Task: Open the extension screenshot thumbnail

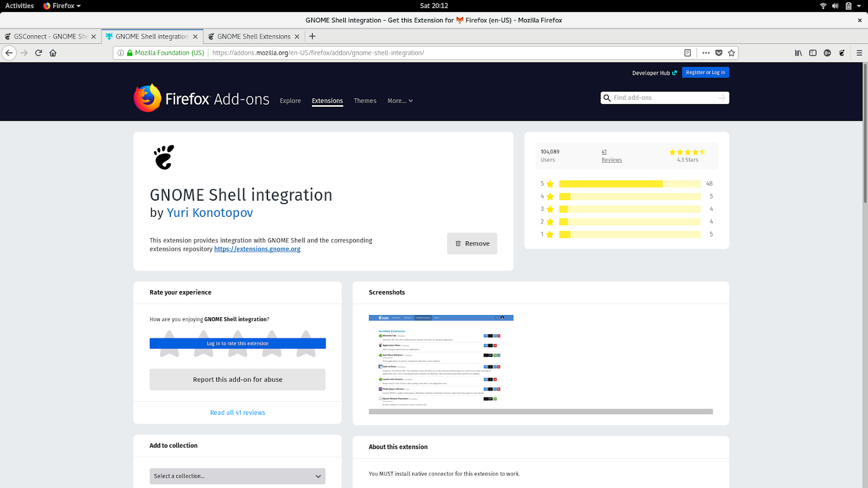Action: [x=441, y=361]
